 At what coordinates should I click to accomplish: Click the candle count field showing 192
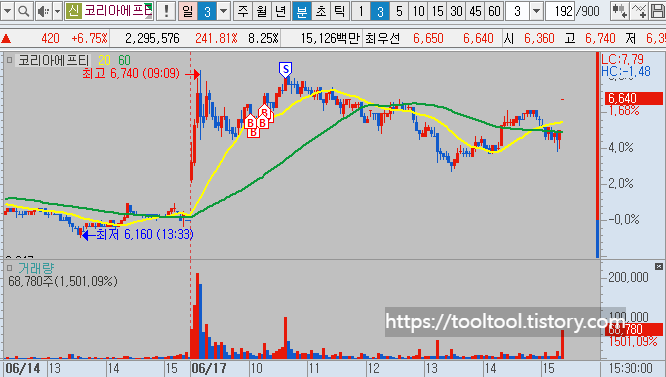pyautogui.click(x=560, y=11)
